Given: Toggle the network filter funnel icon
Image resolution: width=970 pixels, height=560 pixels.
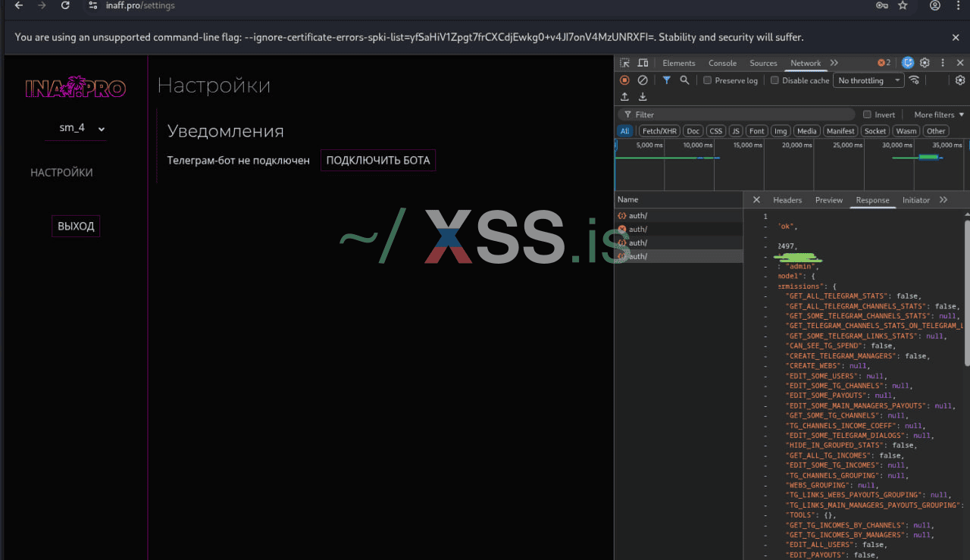Looking at the screenshot, I should point(666,80).
